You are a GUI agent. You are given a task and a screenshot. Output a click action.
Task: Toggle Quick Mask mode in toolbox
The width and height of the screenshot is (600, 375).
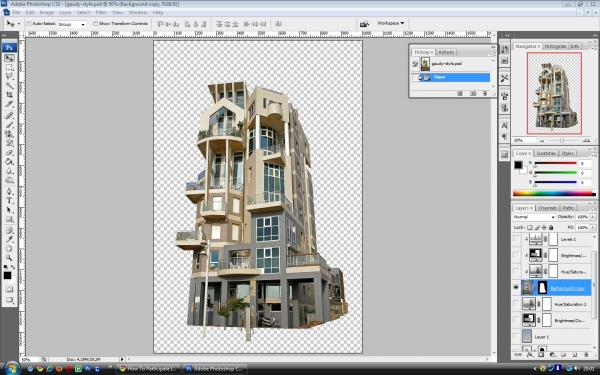coord(9,289)
